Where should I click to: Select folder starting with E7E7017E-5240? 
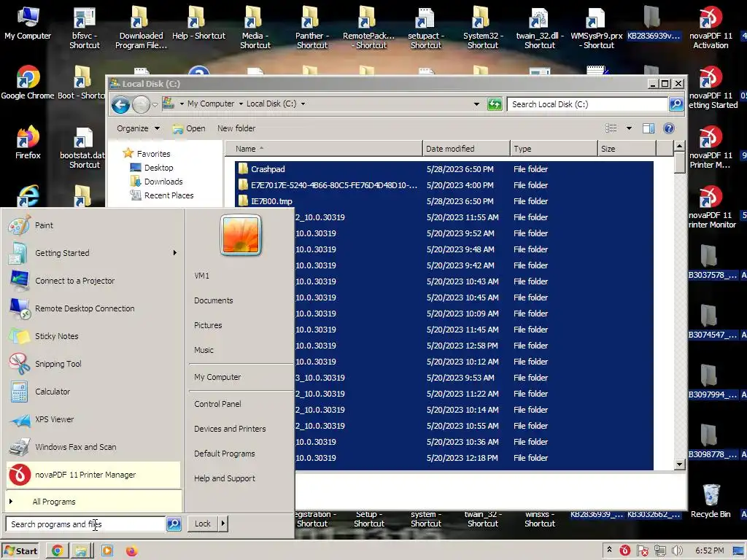point(444,185)
